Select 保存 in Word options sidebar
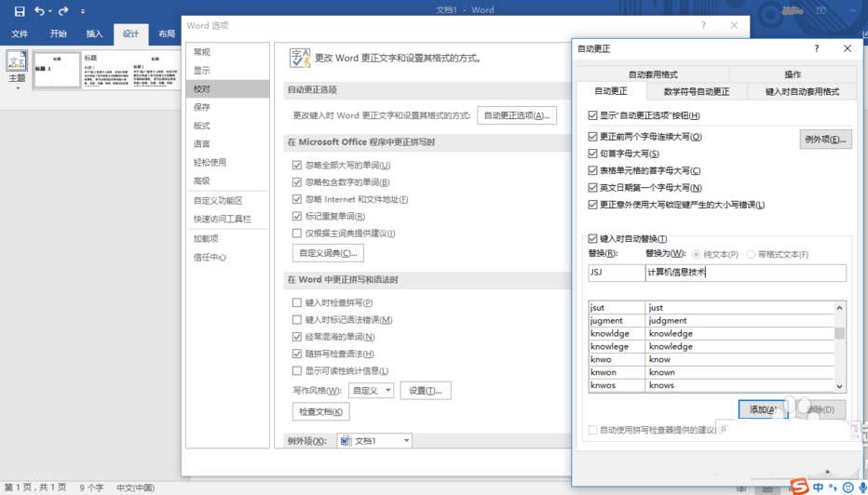This screenshot has height=495, width=868. pos(202,107)
